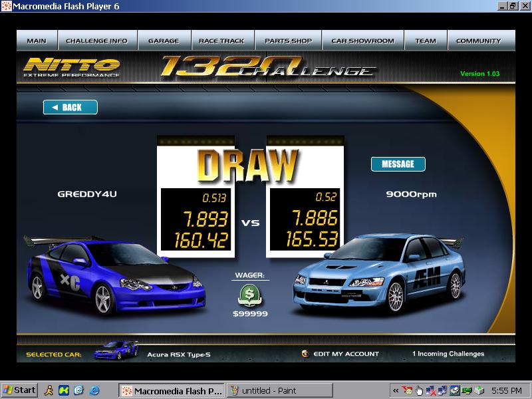The height and width of the screenshot is (399, 532).
Task: Click the green-blue quick launch icon
Action: tap(64, 390)
